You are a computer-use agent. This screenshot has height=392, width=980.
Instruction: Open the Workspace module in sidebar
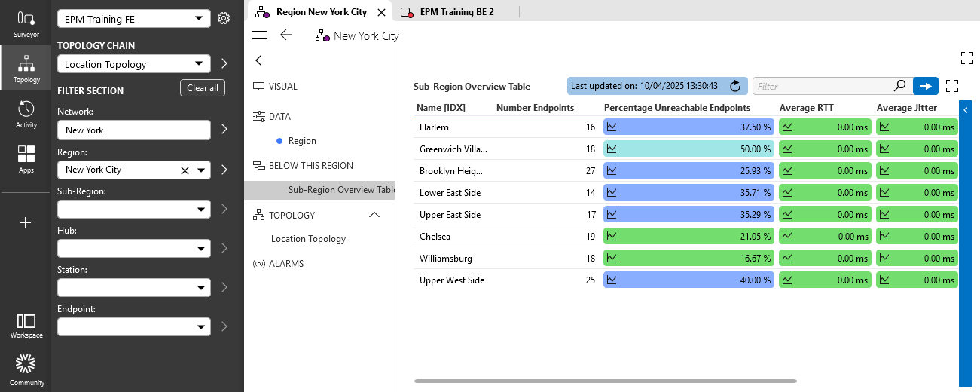tap(26, 326)
